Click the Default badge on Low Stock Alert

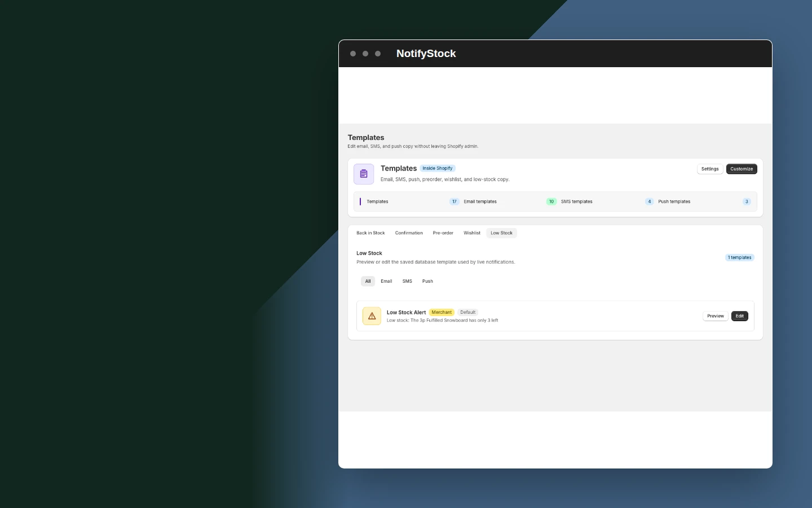pyautogui.click(x=468, y=312)
